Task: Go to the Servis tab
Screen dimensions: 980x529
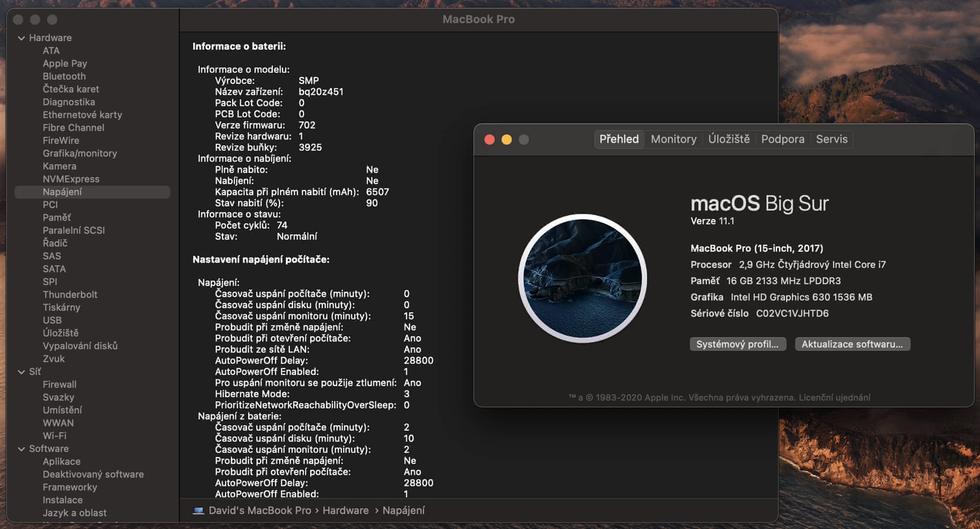Action: coord(832,140)
